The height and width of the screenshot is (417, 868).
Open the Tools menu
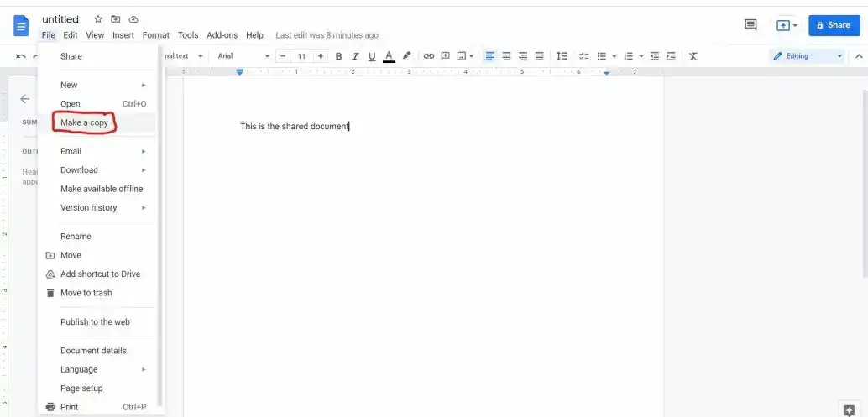point(188,35)
